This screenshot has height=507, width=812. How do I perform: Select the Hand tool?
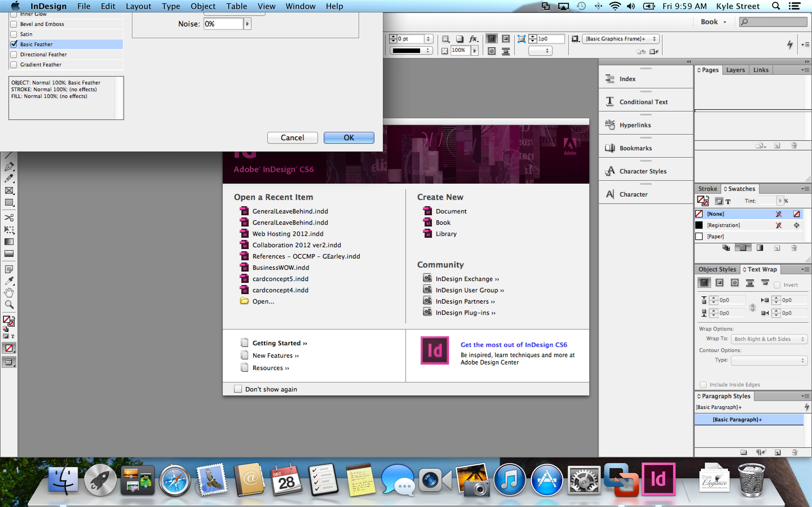click(x=9, y=293)
